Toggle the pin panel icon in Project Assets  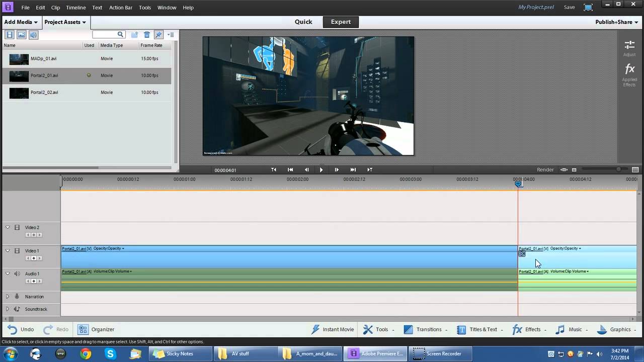click(x=158, y=35)
